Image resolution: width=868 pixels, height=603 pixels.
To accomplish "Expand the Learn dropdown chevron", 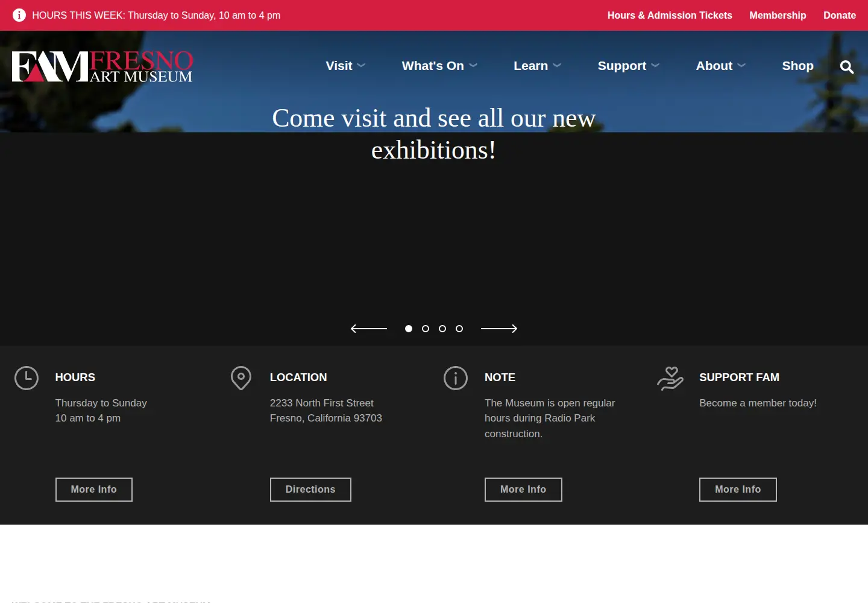I will point(557,66).
